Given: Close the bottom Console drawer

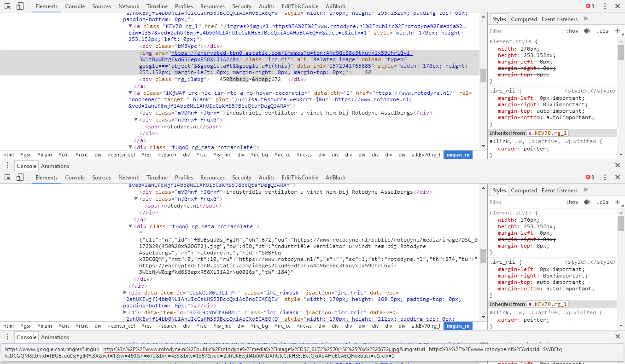Looking at the screenshot, I should click(x=618, y=337).
